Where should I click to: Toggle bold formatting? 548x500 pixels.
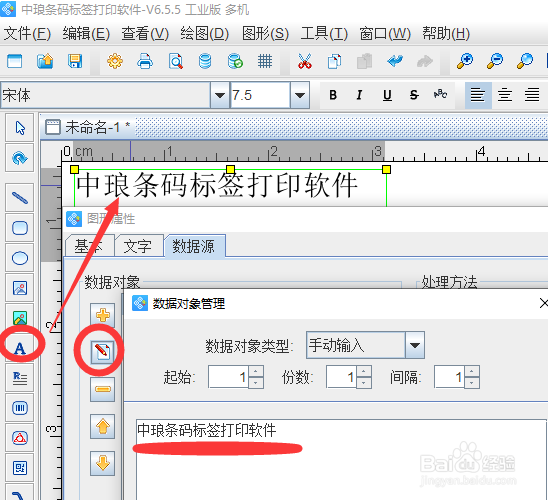(333, 95)
